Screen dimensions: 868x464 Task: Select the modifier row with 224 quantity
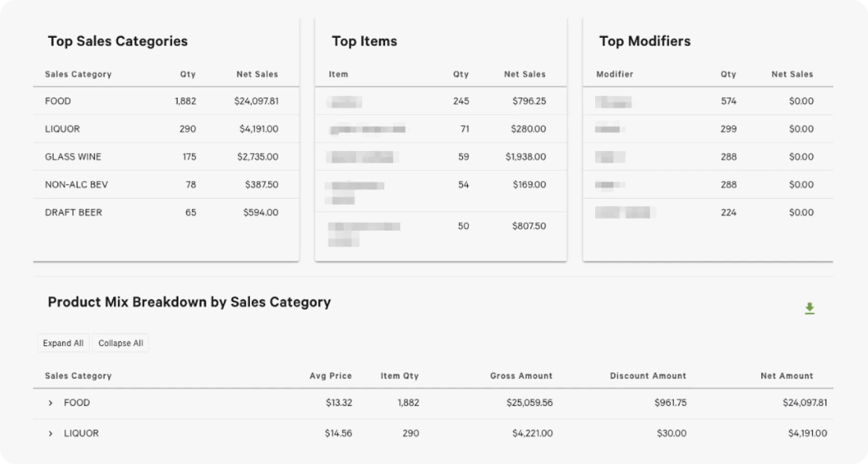(x=708, y=212)
